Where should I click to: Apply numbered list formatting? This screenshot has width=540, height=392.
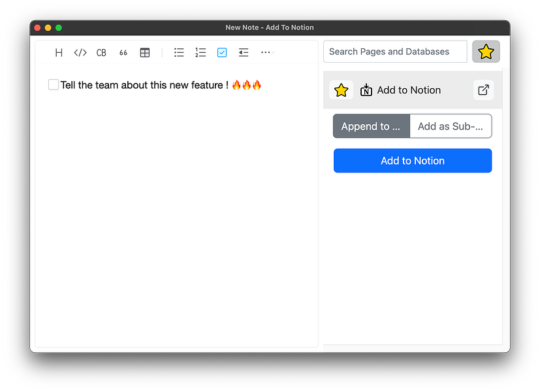[x=200, y=52]
